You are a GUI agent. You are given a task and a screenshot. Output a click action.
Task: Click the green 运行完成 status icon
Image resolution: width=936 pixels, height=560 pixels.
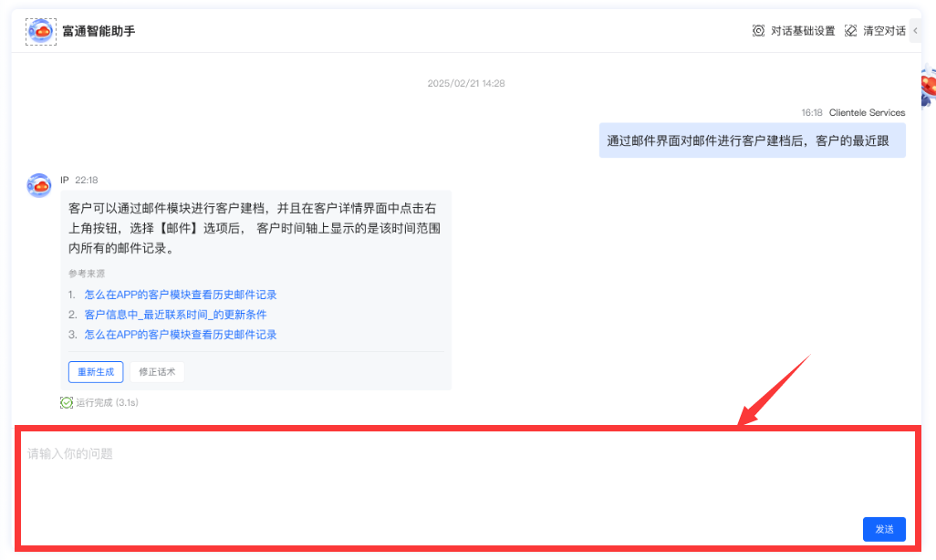67,402
